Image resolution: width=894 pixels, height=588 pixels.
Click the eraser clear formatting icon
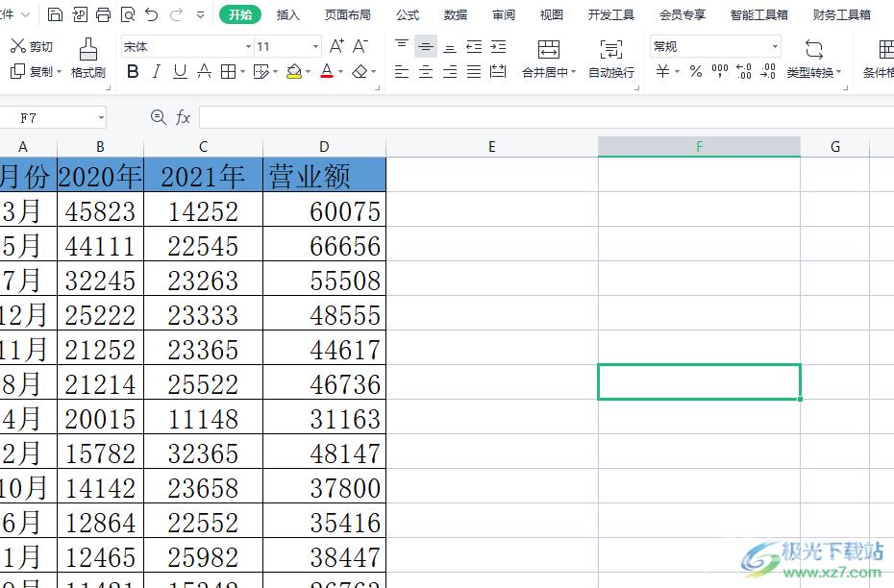click(x=360, y=71)
